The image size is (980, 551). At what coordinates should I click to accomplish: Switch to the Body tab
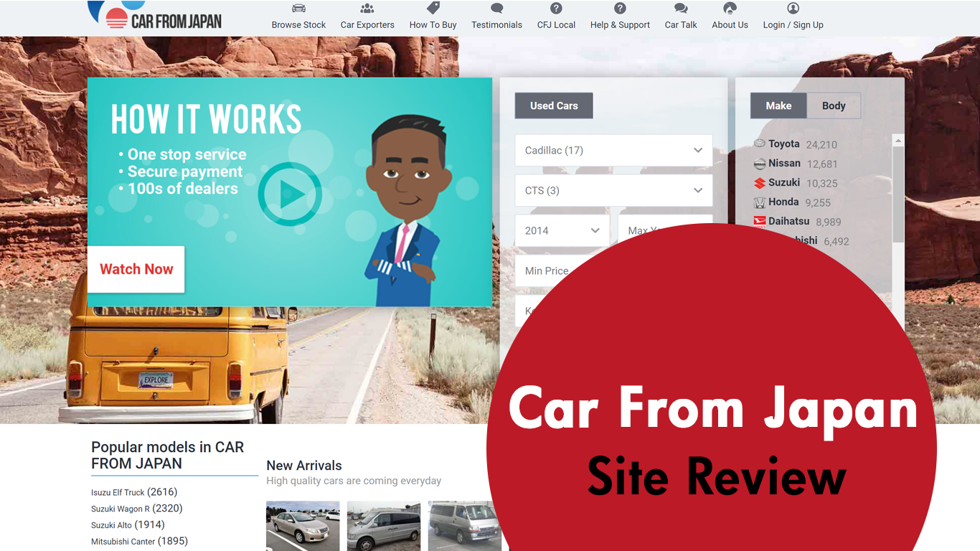click(x=833, y=105)
